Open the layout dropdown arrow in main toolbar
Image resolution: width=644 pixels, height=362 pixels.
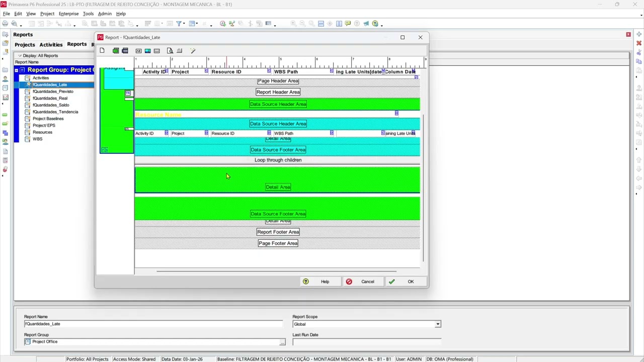tap(198, 24)
